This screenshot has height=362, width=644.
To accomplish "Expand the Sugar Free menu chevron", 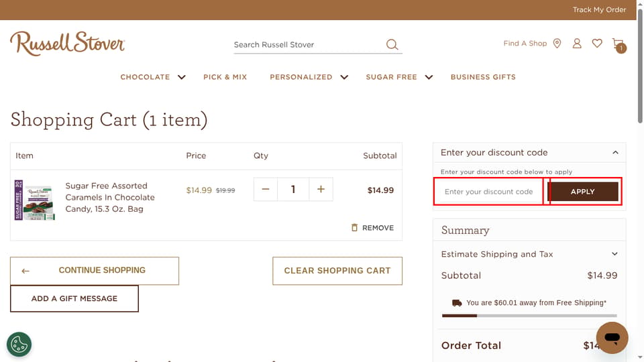I will click(429, 77).
